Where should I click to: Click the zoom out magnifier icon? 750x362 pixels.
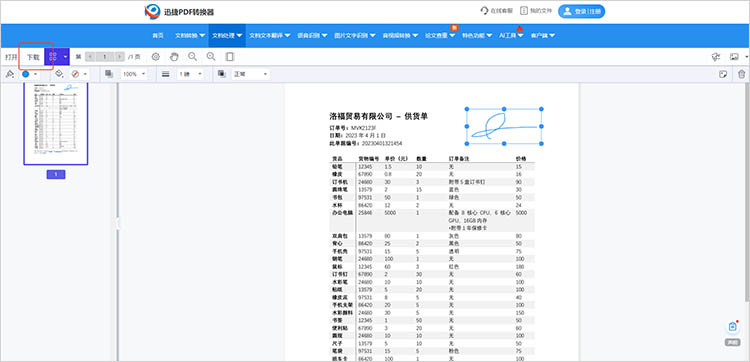192,57
